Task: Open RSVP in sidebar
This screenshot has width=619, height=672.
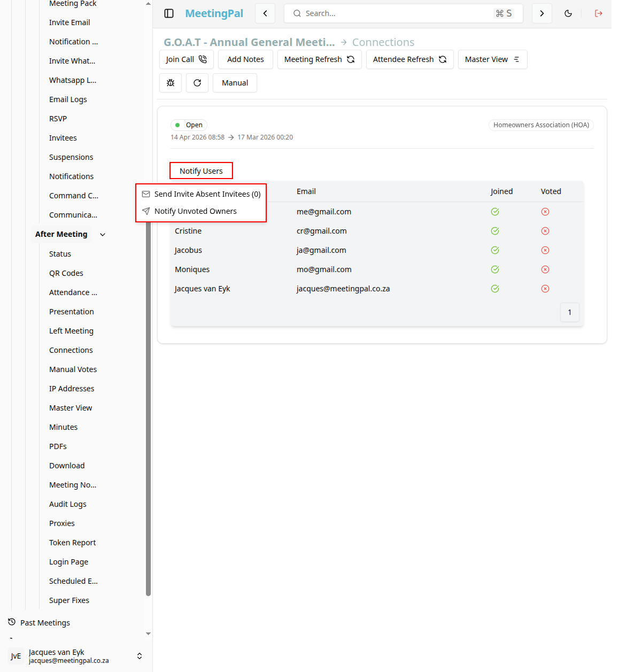Action: point(58,119)
